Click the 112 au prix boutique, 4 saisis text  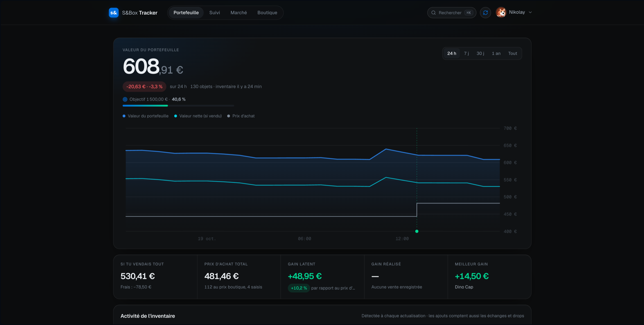[233, 287]
